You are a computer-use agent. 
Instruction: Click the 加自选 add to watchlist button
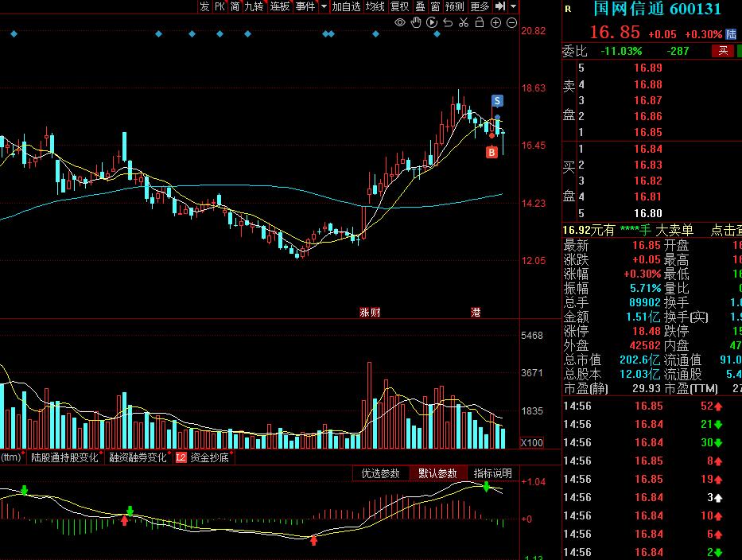pyautogui.click(x=346, y=6)
